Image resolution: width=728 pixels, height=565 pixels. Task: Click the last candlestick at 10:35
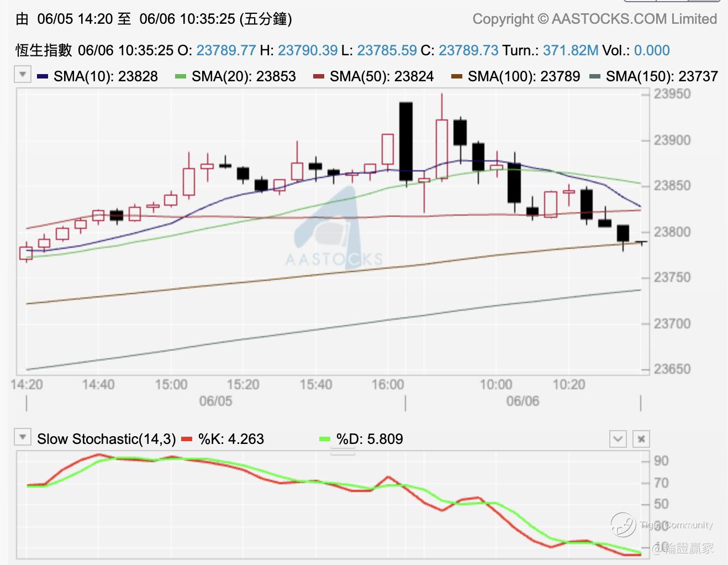point(641,242)
